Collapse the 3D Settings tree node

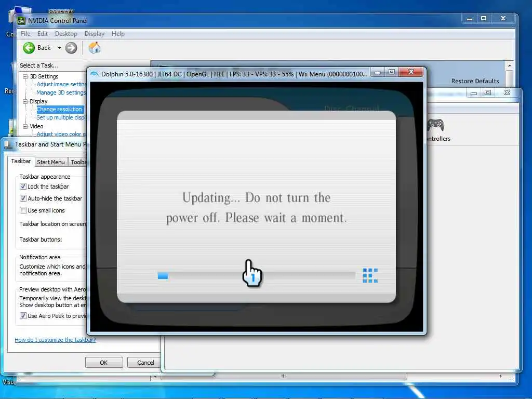25,77
